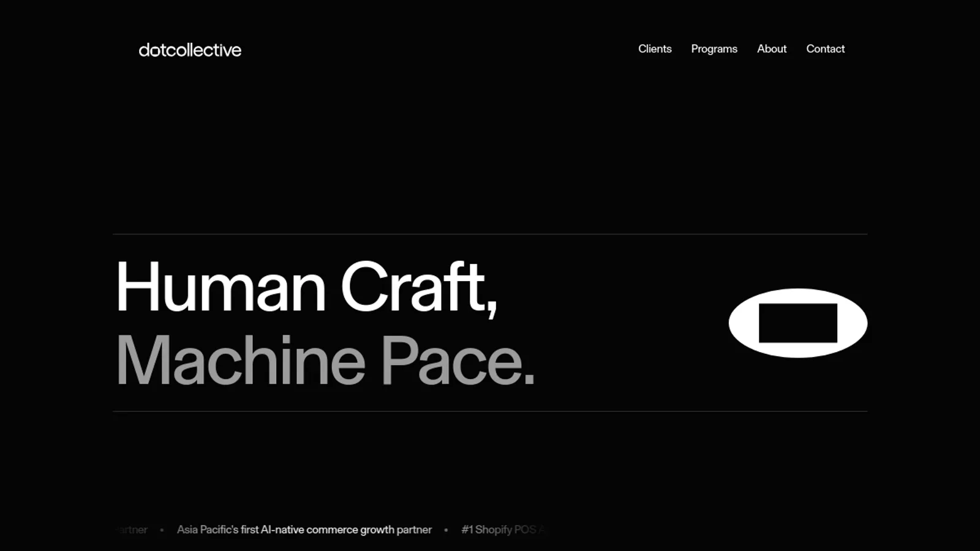The image size is (980, 551).
Task: Click 'Asia Pacific's first AI-native commerce growth partner'
Action: coord(304,530)
